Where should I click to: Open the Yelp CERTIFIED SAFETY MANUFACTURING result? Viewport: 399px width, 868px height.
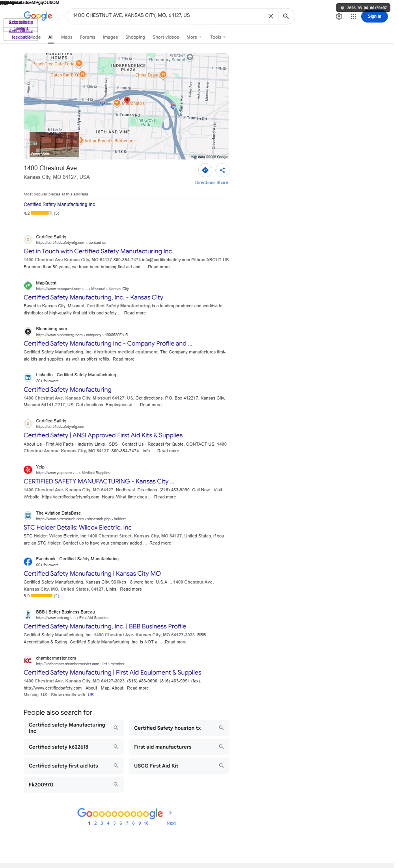click(x=99, y=481)
